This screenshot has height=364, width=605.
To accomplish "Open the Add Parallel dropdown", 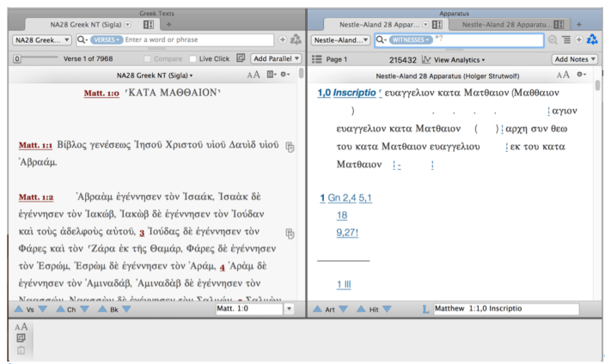I will (x=276, y=58).
